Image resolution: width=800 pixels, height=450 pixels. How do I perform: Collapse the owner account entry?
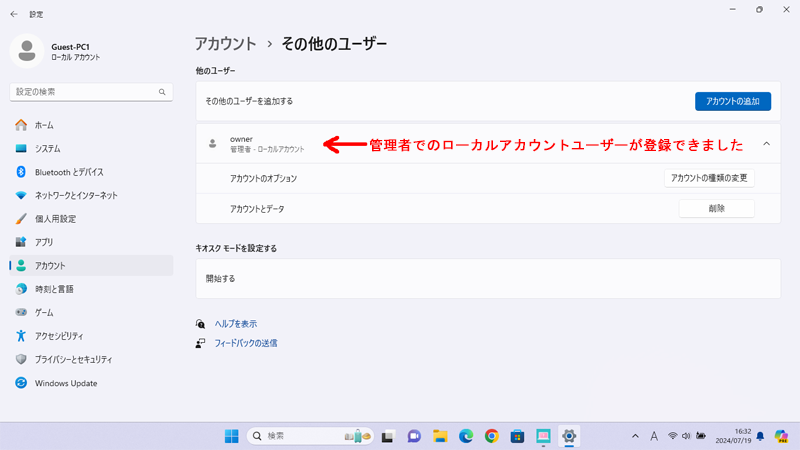coord(766,144)
